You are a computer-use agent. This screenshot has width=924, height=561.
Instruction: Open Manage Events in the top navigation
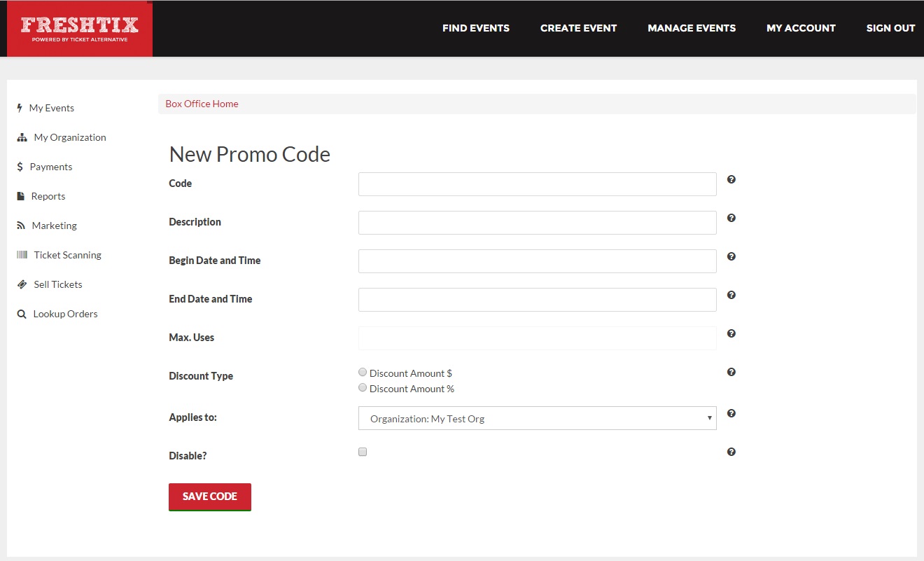click(x=692, y=28)
